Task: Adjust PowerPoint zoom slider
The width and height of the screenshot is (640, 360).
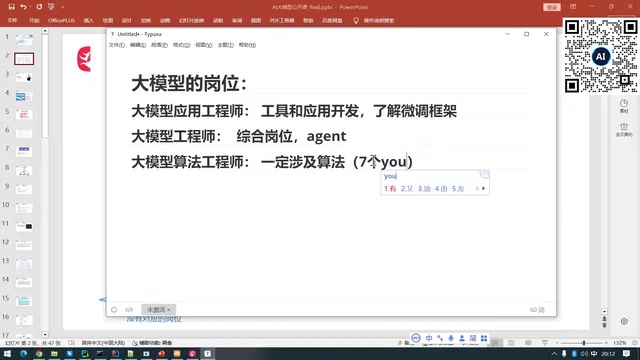Action: (584, 343)
